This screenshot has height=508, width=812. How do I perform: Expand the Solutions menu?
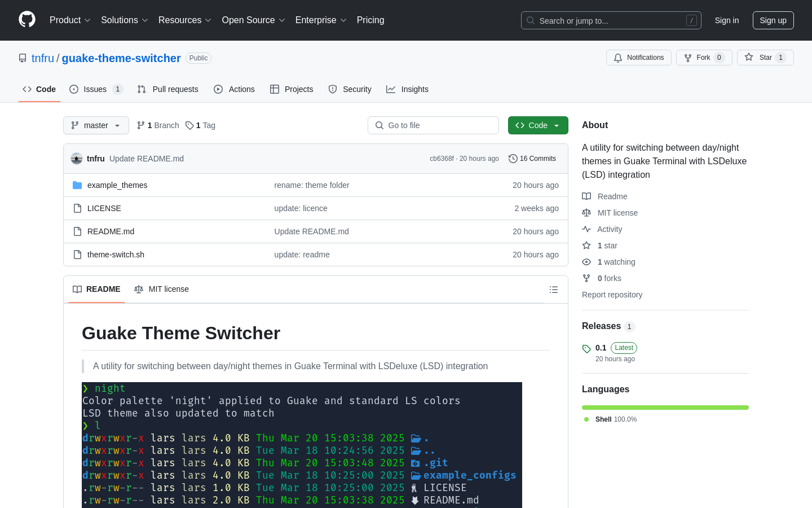click(x=125, y=20)
